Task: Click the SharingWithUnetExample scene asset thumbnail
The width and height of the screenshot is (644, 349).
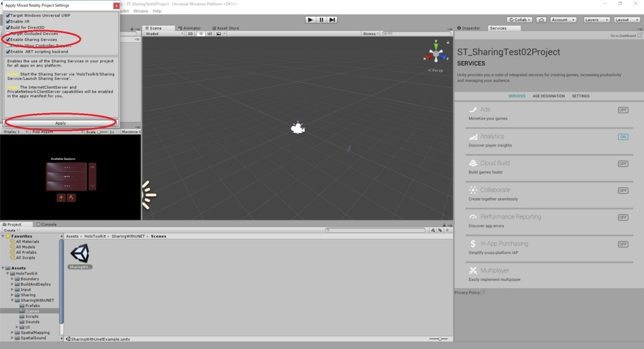Action: pyautogui.click(x=80, y=253)
